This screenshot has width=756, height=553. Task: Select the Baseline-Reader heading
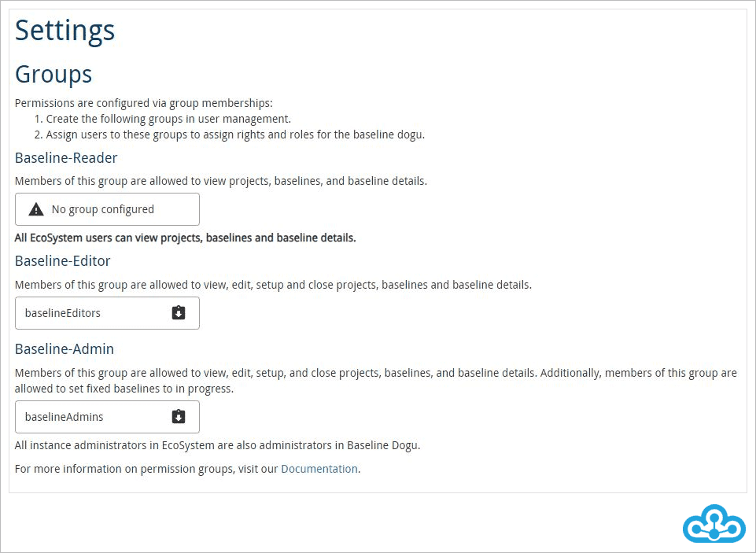point(66,157)
